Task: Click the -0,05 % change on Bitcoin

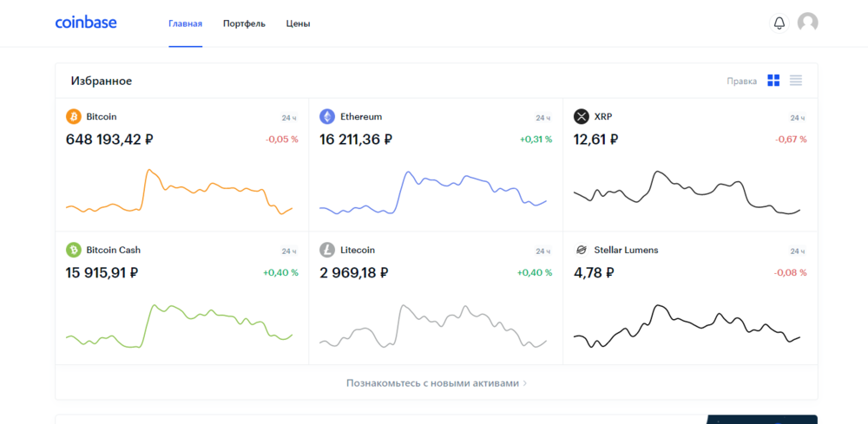Action: (282, 140)
